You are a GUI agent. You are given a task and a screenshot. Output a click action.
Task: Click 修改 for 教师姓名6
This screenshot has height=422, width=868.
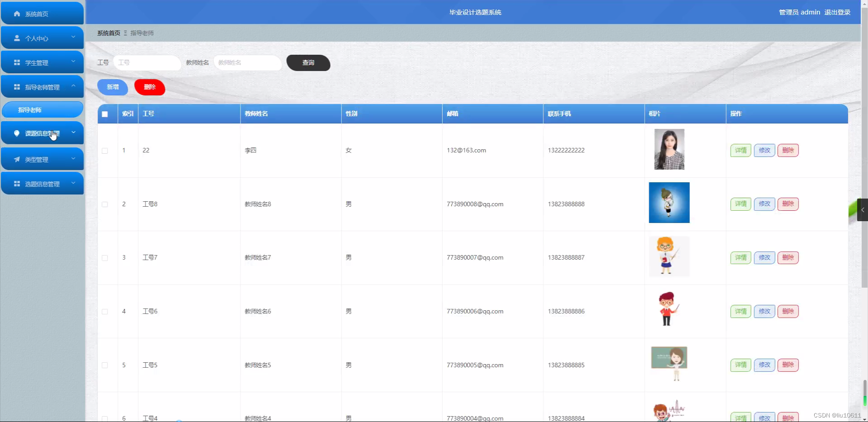pyautogui.click(x=764, y=311)
